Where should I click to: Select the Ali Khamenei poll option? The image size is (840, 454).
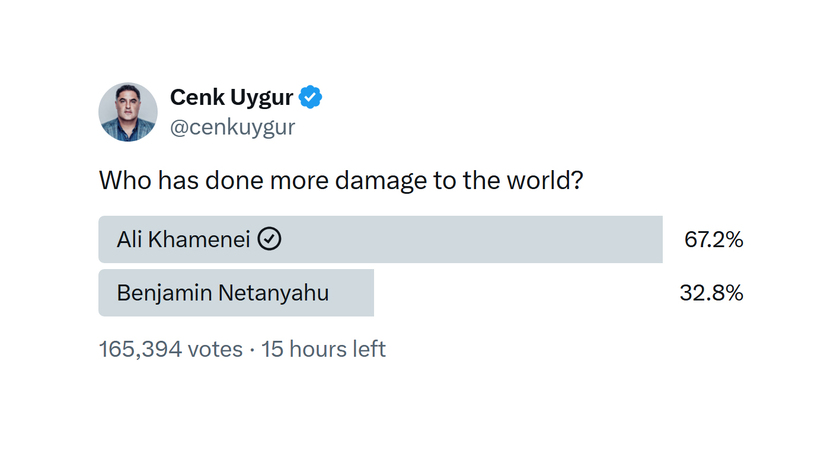point(380,240)
